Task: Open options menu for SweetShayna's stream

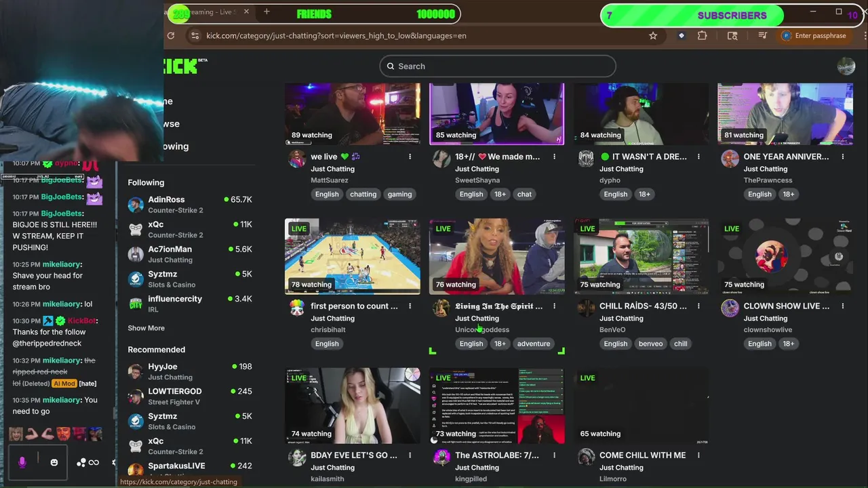Action: coord(554,157)
